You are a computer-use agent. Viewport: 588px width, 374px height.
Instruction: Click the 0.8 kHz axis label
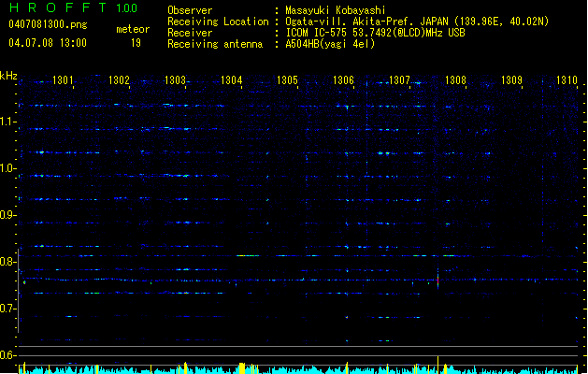[7, 262]
